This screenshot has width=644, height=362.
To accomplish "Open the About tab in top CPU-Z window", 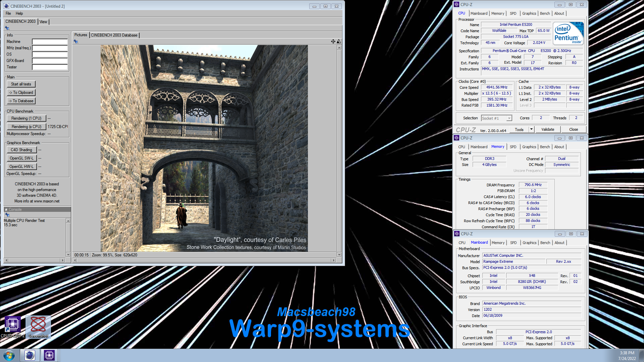I will pos(559,13).
